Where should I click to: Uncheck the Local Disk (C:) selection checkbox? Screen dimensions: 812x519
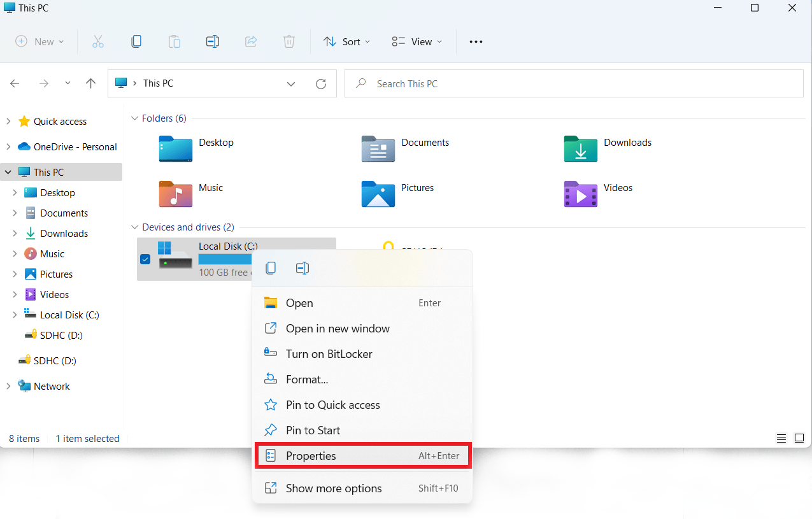click(145, 259)
